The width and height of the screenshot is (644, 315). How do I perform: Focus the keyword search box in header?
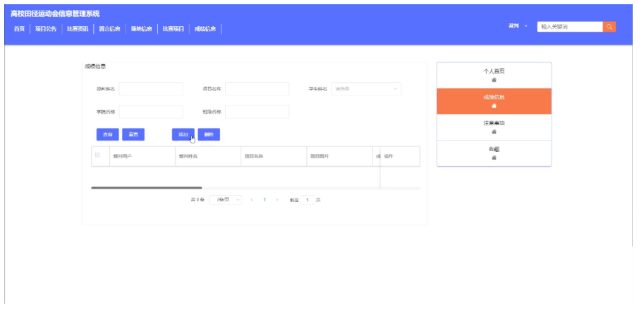coord(570,27)
